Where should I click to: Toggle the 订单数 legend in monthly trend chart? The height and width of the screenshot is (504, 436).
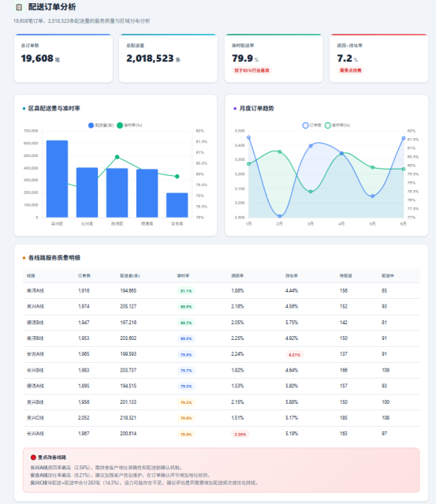click(x=311, y=125)
